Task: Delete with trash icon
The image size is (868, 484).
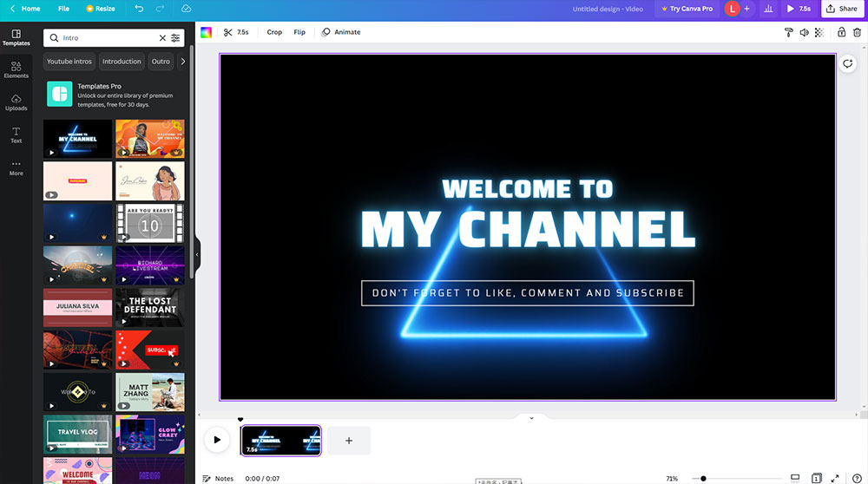Action: click(x=857, y=33)
